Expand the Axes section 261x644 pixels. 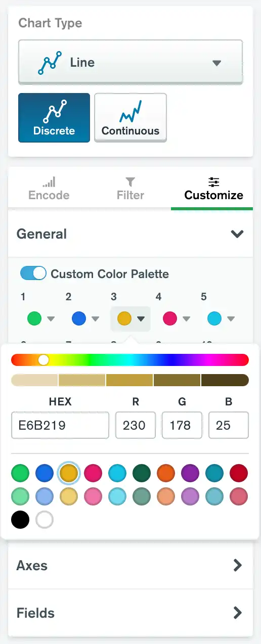[130, 565]
